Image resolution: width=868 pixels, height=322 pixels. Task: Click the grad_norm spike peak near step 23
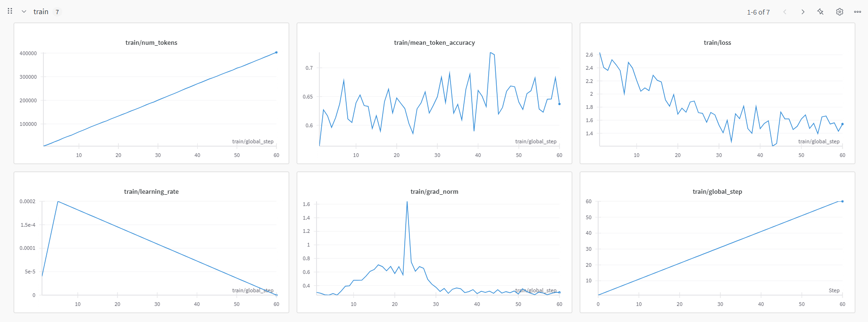tap(407, 202)
